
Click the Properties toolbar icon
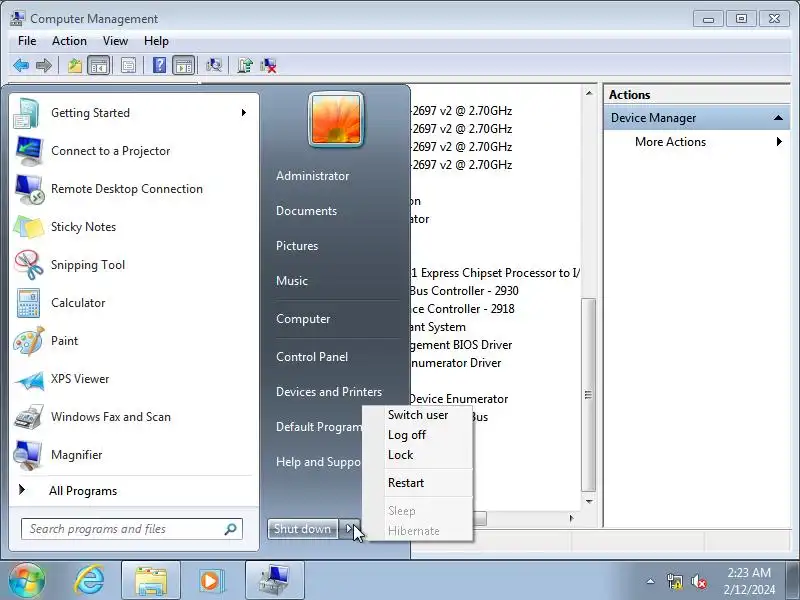point(129,65)
